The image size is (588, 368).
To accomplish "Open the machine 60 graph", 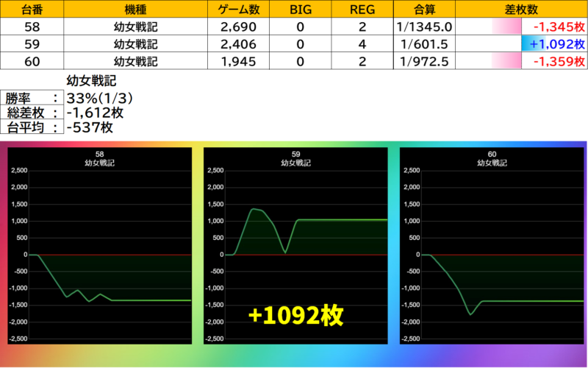I will (492, 246).
